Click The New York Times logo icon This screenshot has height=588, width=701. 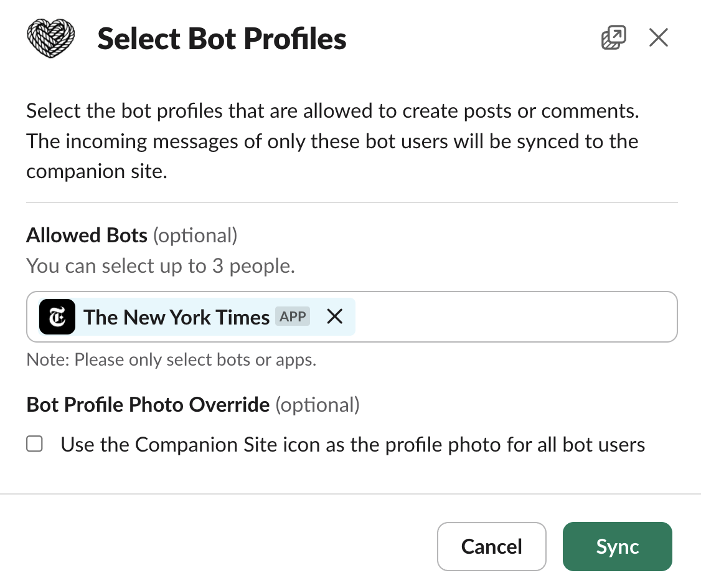57,317
